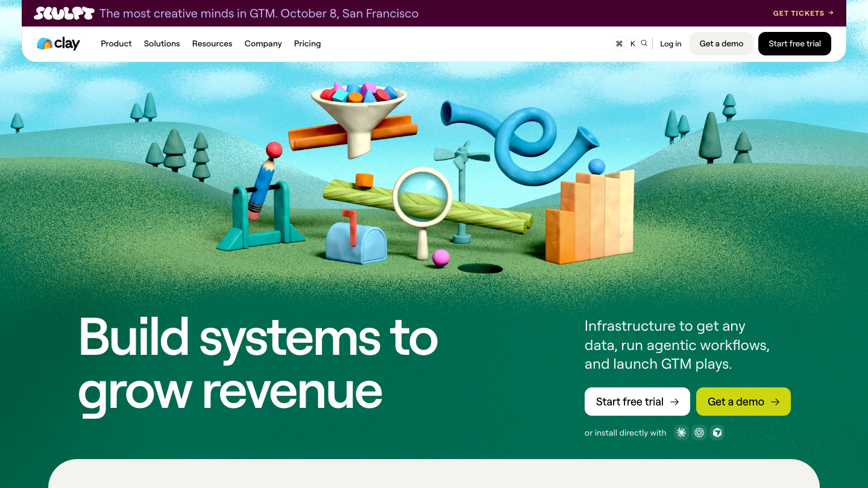This screenshot has height=488, width=868.
Task: Open the Company menu
Action: (x=263, y=43)
